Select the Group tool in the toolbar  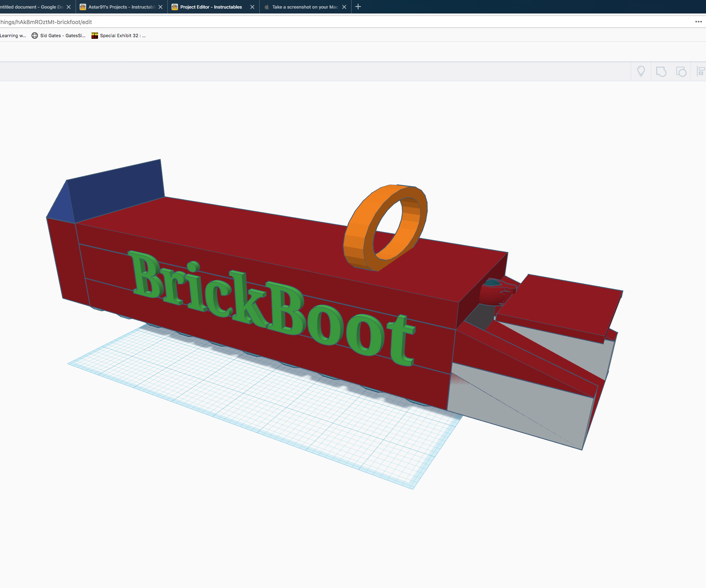[x=661, y=71]
